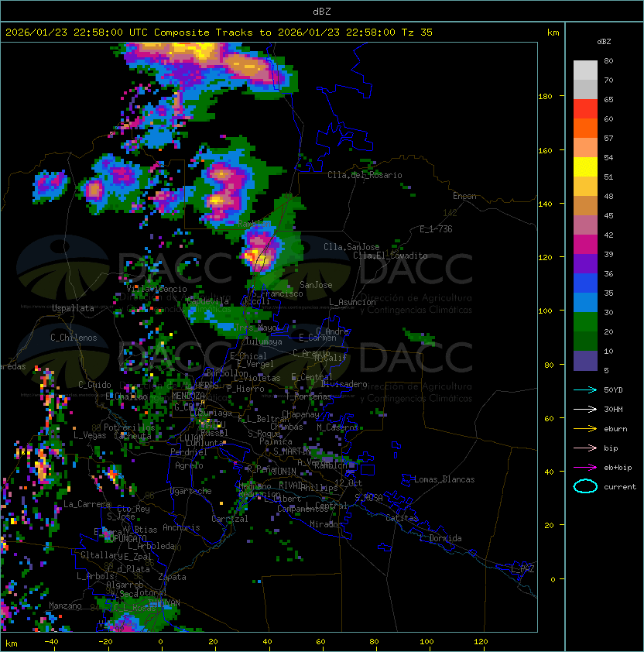Click the '160' tick on right axis
The height and width of the screenshot is (652, 644).
(x=545, y=150)
